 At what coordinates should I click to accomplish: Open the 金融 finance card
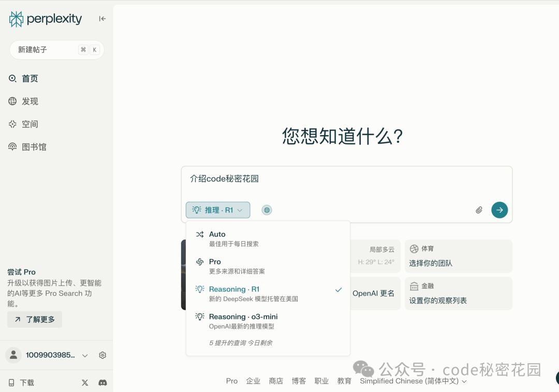(x=459, y=293)
